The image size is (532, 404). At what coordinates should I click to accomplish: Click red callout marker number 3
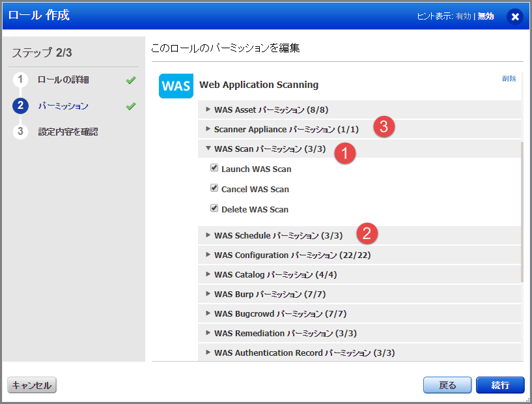click(384, 127)
